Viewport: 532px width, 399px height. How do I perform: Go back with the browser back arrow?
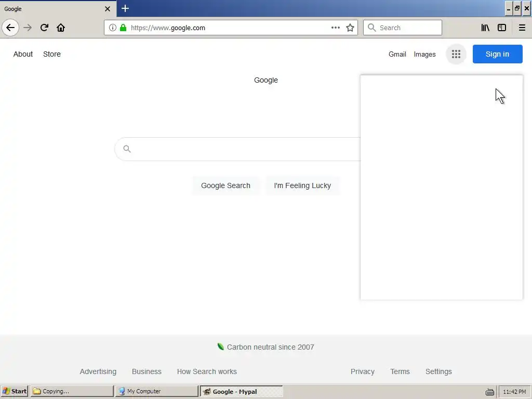(10, 28)
